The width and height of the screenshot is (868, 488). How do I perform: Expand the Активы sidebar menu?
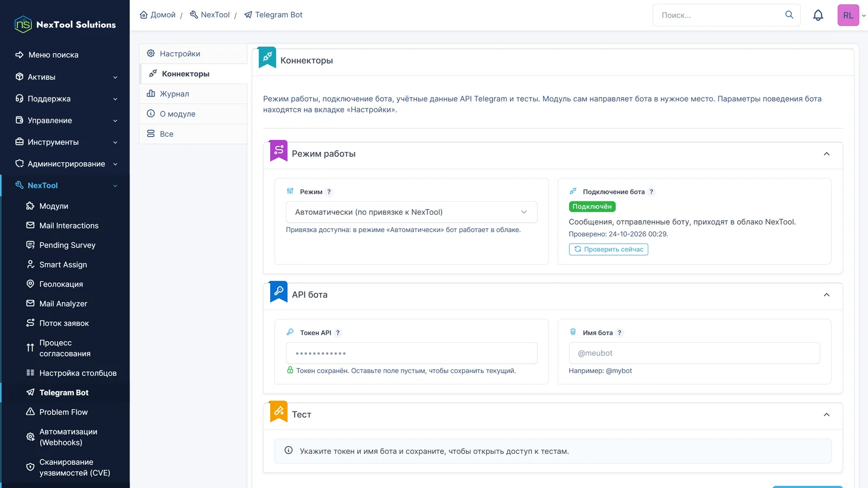pyautogui.click(x=65, y=77)
